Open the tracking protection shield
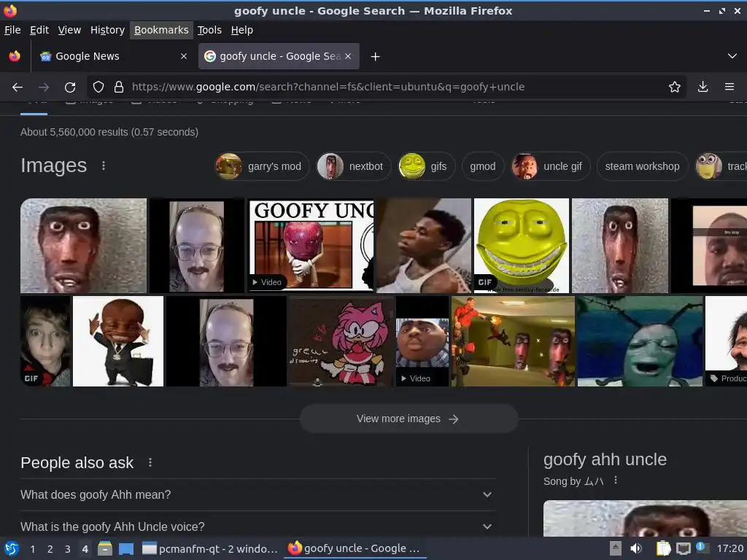The height and width of the screenshot is (560, 747). (98, 87)
